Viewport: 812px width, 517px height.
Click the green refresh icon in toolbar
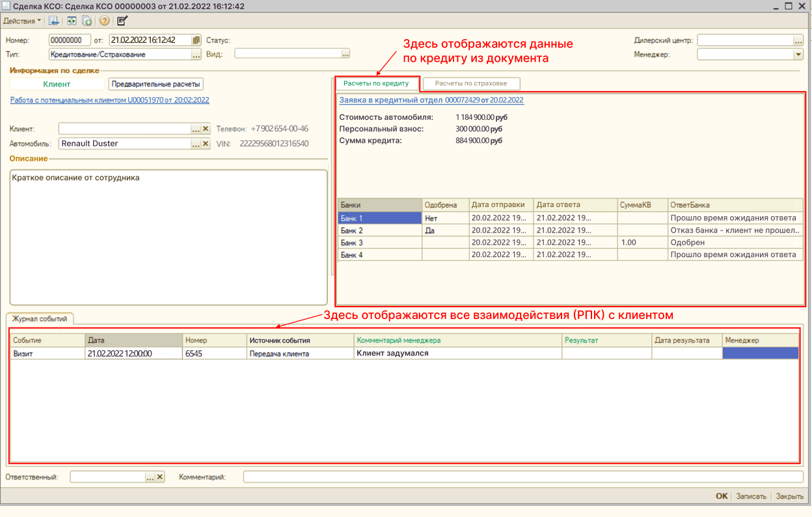(x=72, y=21)
